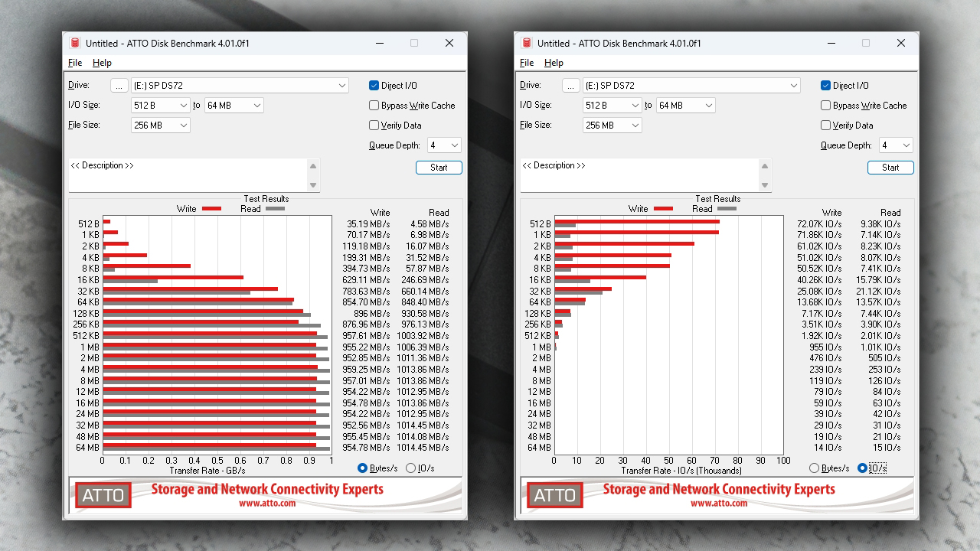Enable Verify Data in the left window
This screenshot has width=980, height=551.
coord(374,126)
